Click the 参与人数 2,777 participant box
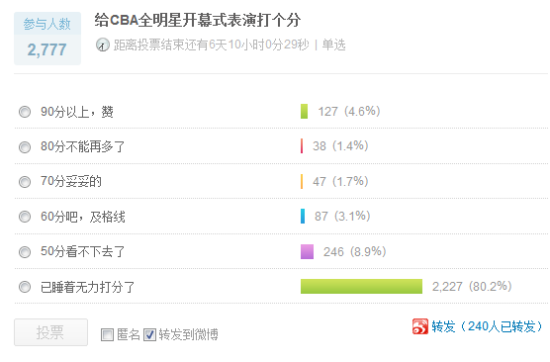Image resolution: width=550 pixels, height=362 pixels. (47, 39)
